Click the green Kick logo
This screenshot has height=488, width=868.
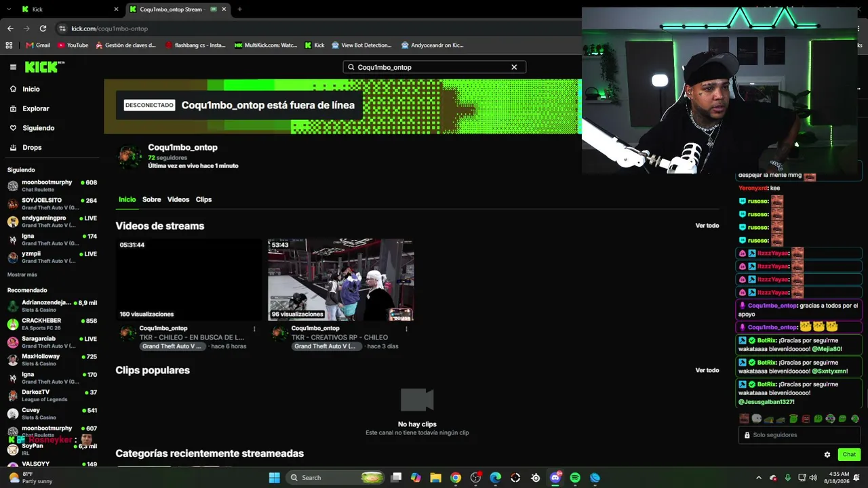(44, 67)
